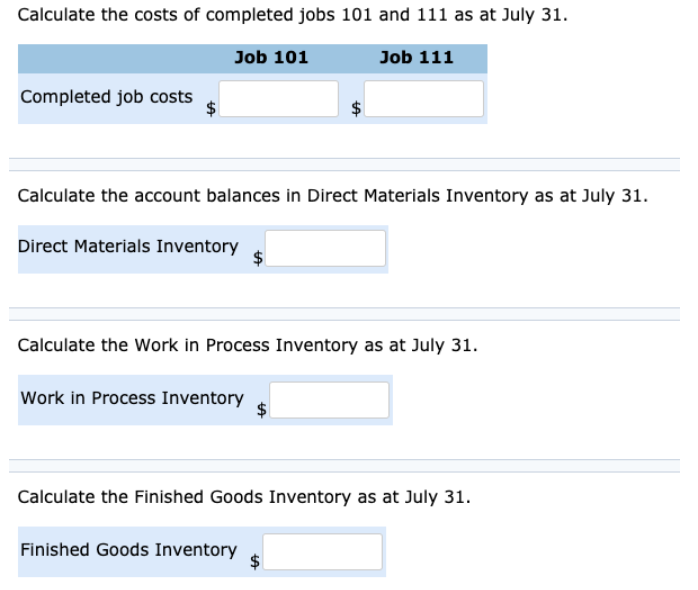Click dollar sign beside Direct Materials field
Image resolution: width=698 pixels, height=590 pixels.
pyautogui.click(x=258, y=257)
